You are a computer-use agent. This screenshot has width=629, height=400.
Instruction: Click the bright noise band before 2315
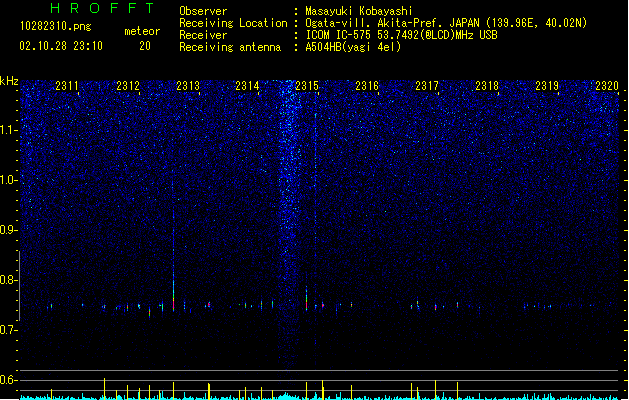click(x=289, y=223)
